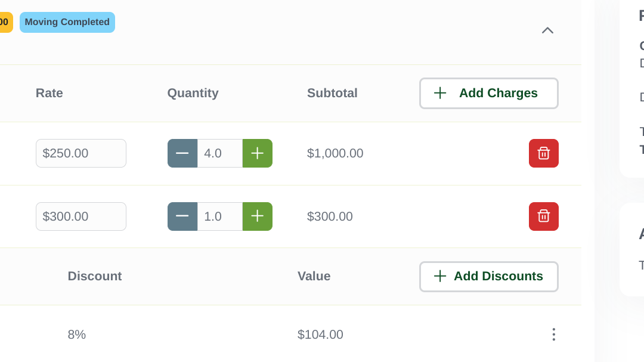
Task: Decrease quantity of the $250.00 charge
Action: coord(182,153)
